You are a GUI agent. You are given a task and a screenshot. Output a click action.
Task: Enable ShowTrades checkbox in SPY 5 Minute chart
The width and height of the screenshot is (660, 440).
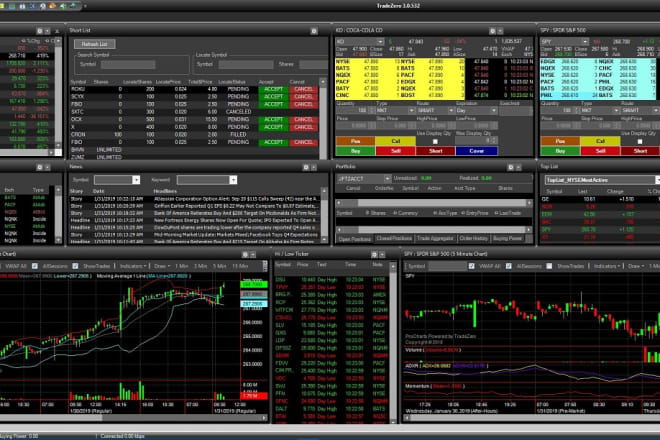coord(549,266)
